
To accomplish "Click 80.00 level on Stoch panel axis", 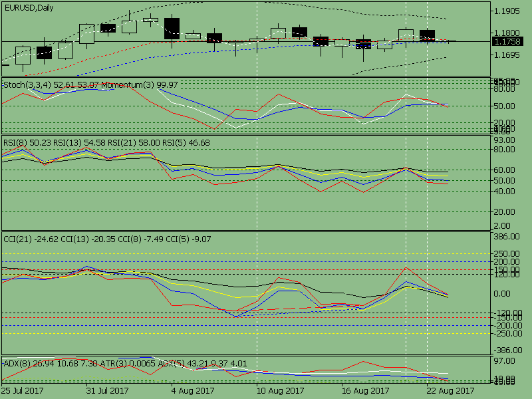I will pyautogui.click(x=504, y=89).
